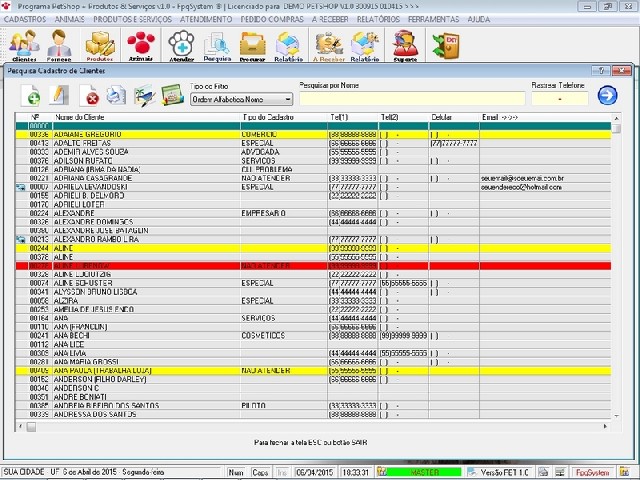Click the blue arrow search button
This screenshot has height=480, width=640.
tap(607, 95)
